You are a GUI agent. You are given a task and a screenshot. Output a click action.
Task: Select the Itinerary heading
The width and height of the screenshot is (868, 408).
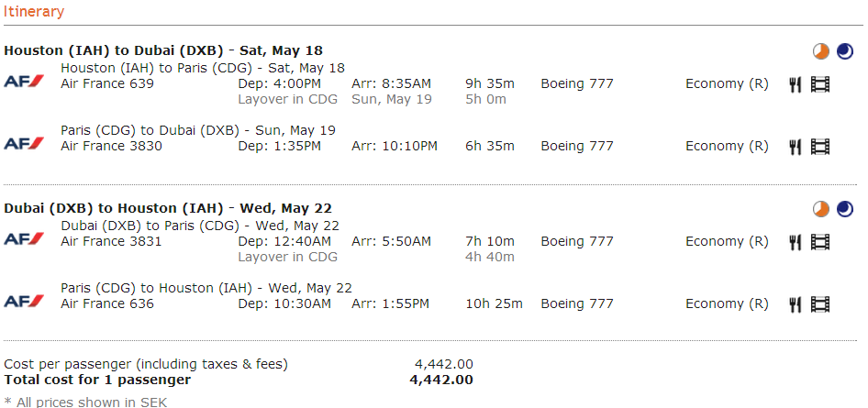[x=34, y=12]
